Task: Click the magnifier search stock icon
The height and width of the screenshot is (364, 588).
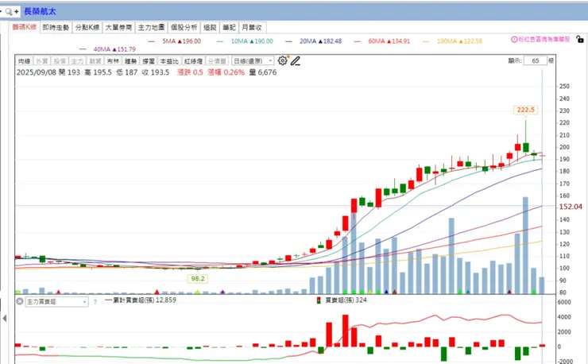Action: (x=9, y=12)
